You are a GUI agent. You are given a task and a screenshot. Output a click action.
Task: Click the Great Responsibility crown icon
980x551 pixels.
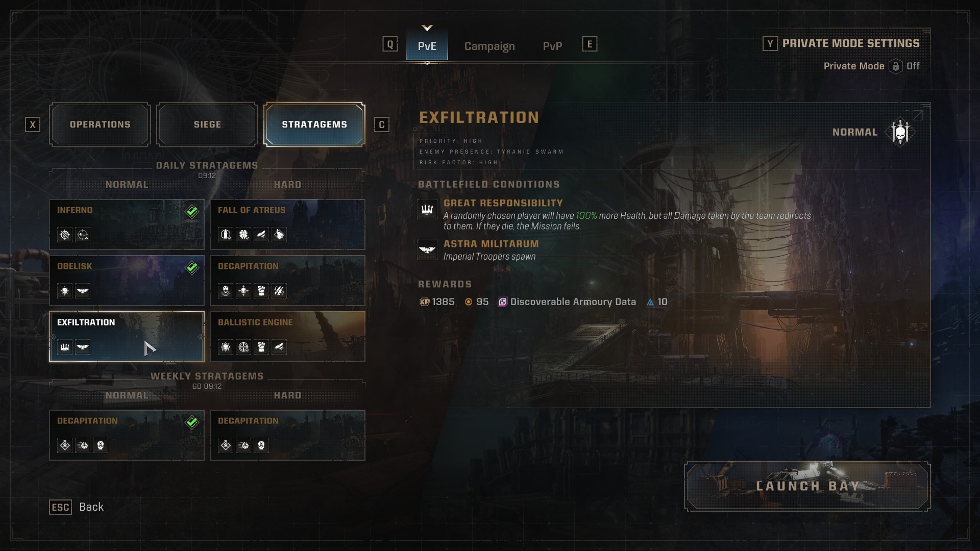427,209
